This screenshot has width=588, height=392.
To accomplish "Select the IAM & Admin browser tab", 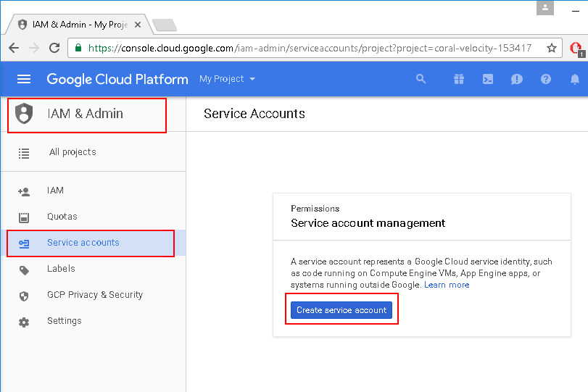I will tap(78, 25).
